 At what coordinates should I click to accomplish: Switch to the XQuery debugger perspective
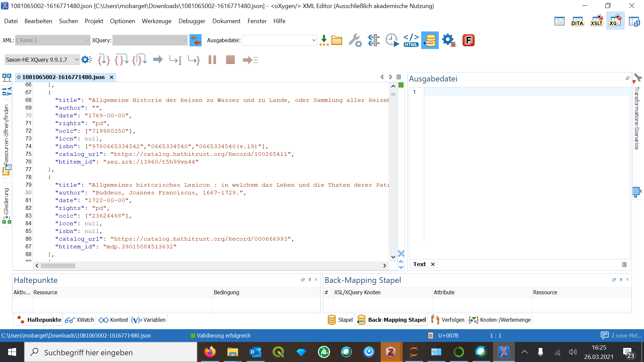click(x=615, y=21)
